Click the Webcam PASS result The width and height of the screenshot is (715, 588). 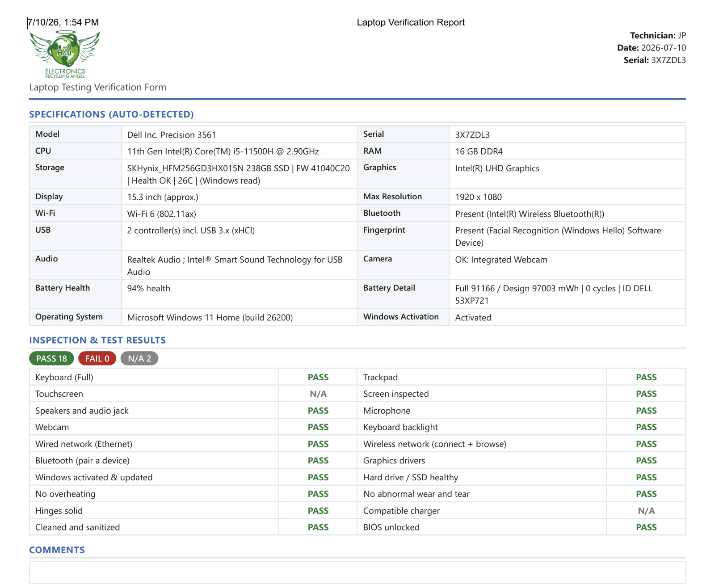[x=318, y=427]
